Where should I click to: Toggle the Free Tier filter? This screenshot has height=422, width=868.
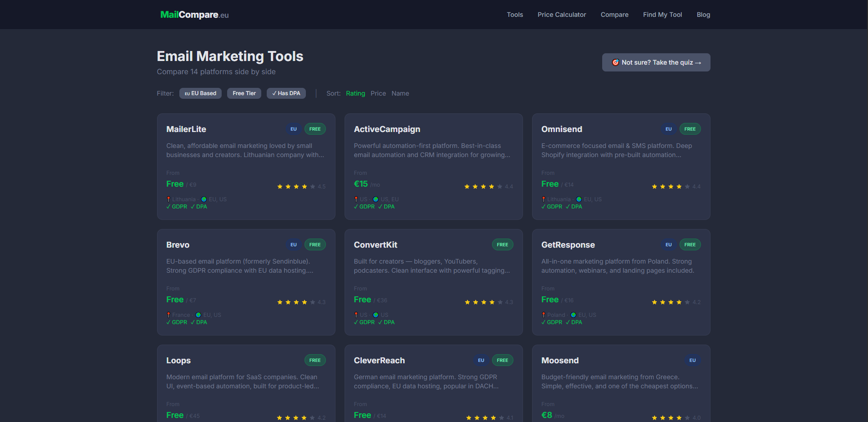(244, 93)
